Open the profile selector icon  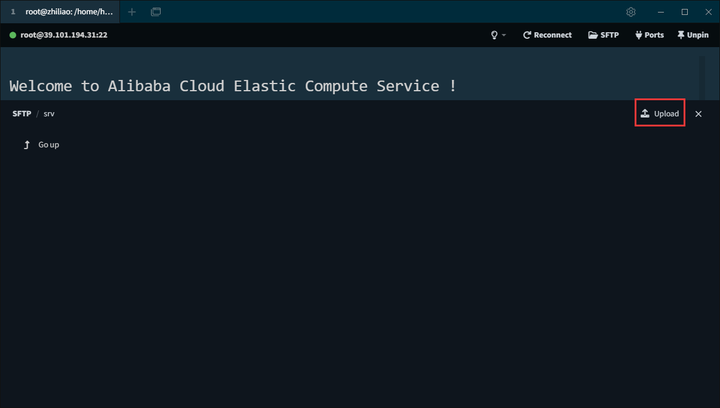tap(156, 12)
